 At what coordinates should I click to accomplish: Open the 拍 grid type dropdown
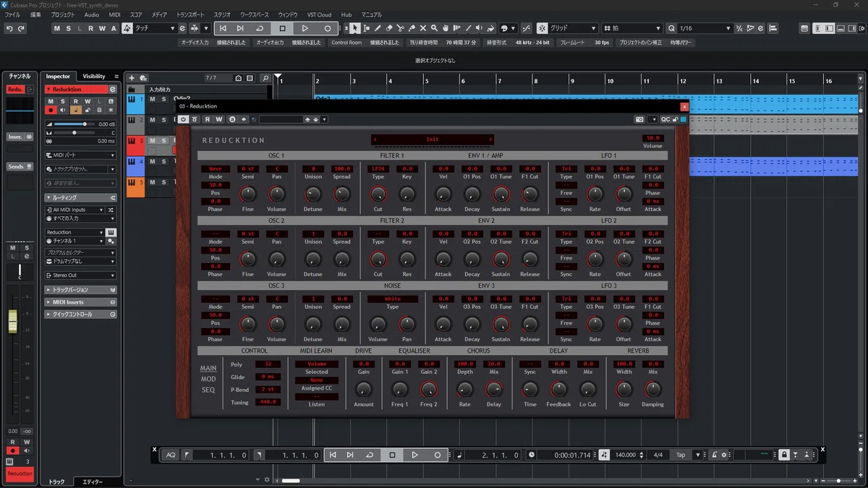(x=631, y=28)
